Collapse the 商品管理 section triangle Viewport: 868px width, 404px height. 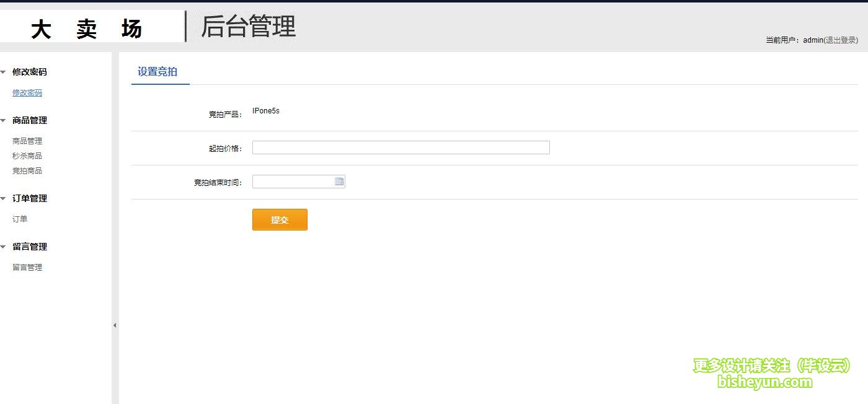coord(3,120)
